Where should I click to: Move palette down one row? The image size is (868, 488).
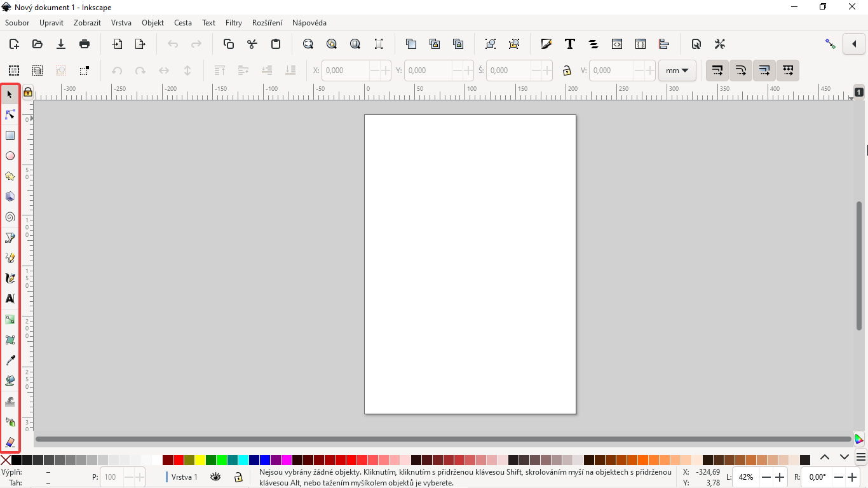pos(844,457)
